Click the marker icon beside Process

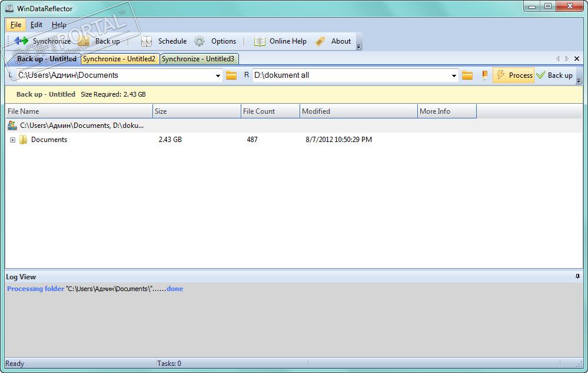click(484, 75)
